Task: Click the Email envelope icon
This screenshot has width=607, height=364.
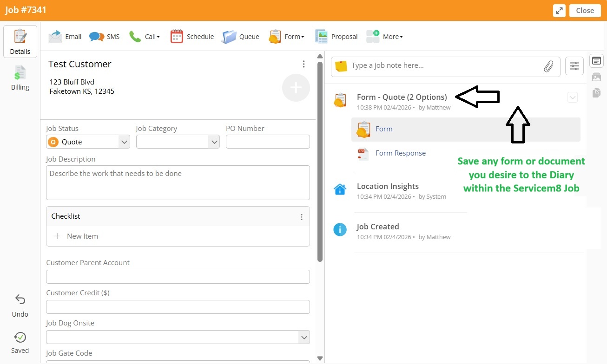Action: point(55,37)
